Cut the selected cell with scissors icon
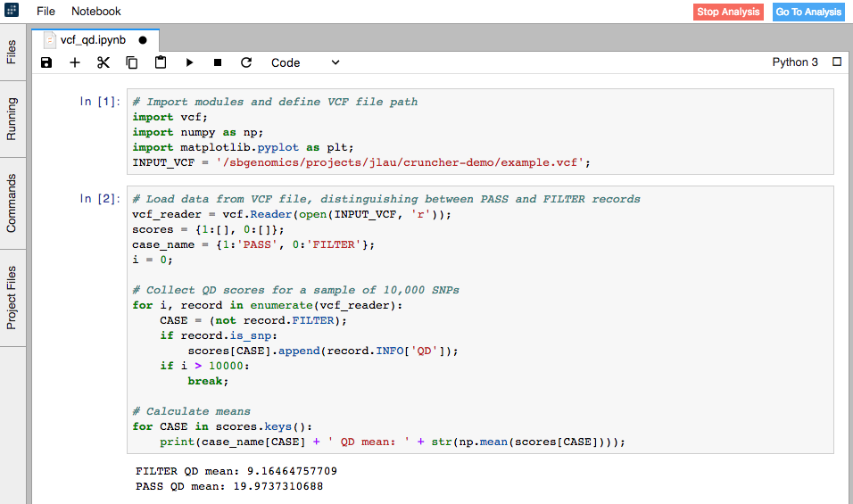Screen dimensions: 853x504 [104, 62]
